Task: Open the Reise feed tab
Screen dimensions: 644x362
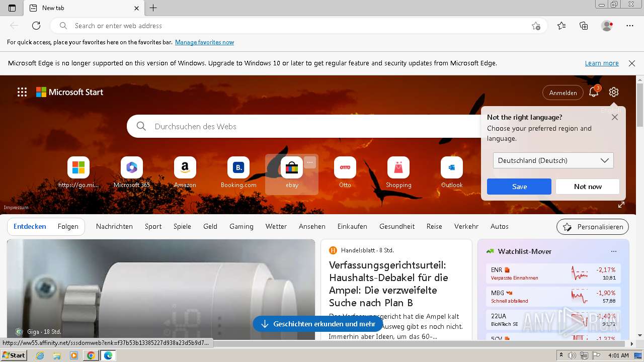Action: point(434,226)
